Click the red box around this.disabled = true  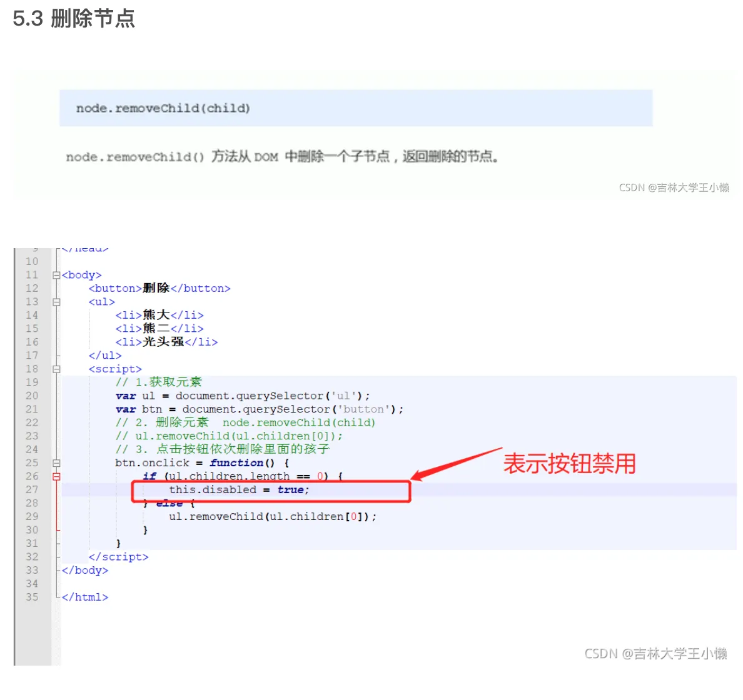click(271, 491)
